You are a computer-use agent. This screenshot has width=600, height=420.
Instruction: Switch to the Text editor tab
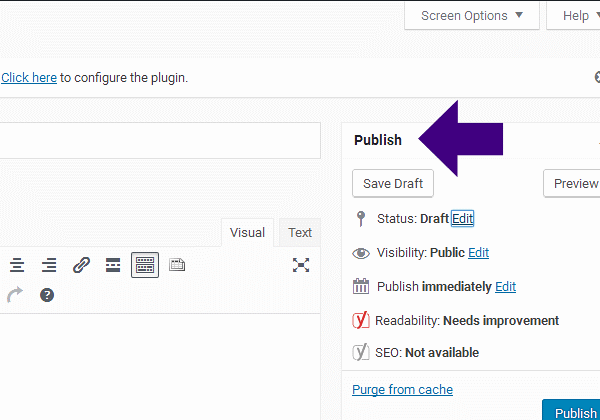(x=300, y=233)
